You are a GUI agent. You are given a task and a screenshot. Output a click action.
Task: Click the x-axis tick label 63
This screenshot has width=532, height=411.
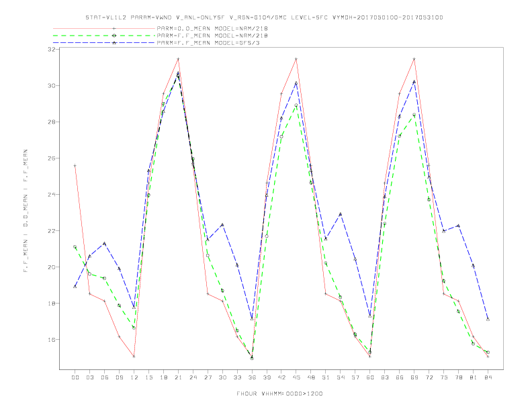(385, 377)
